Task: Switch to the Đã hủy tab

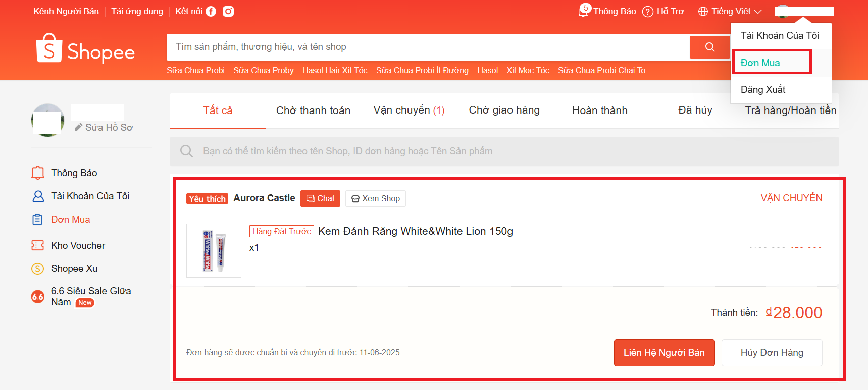Action: tap(695, 110)
